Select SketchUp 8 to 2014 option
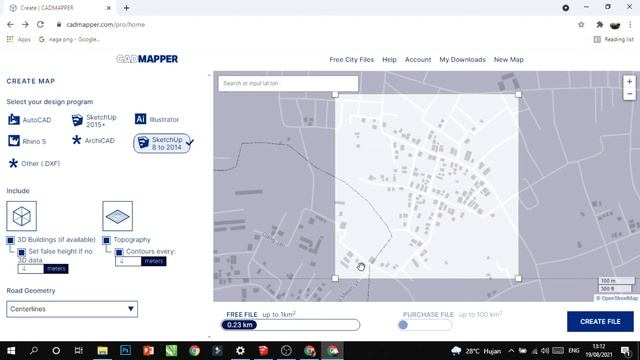Viewport: 640px width, 360px height. click(x=162, y=143)
